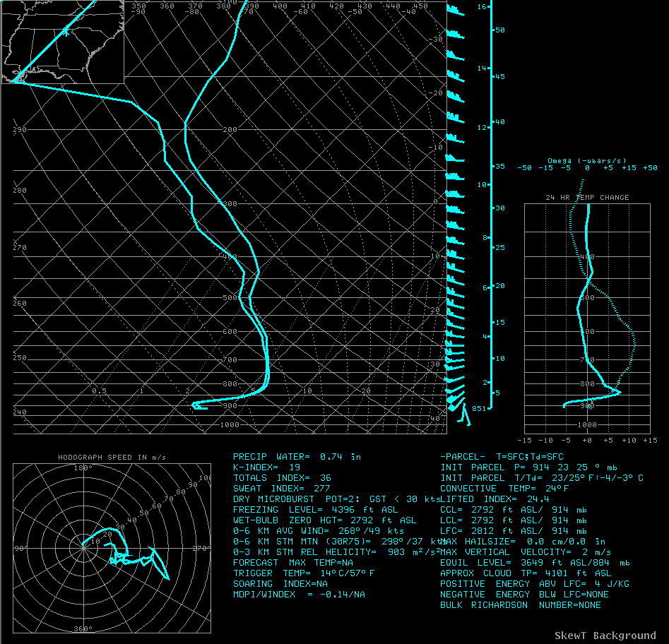Select the 180° label on the hodograph

point(83,468)
